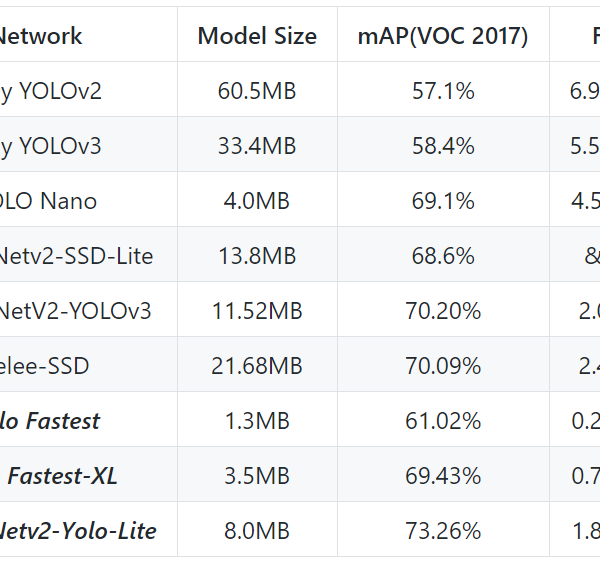Click the 33.4MB model size cell
The height and width of the screenshot is (567, 600).
click(257, 147)
